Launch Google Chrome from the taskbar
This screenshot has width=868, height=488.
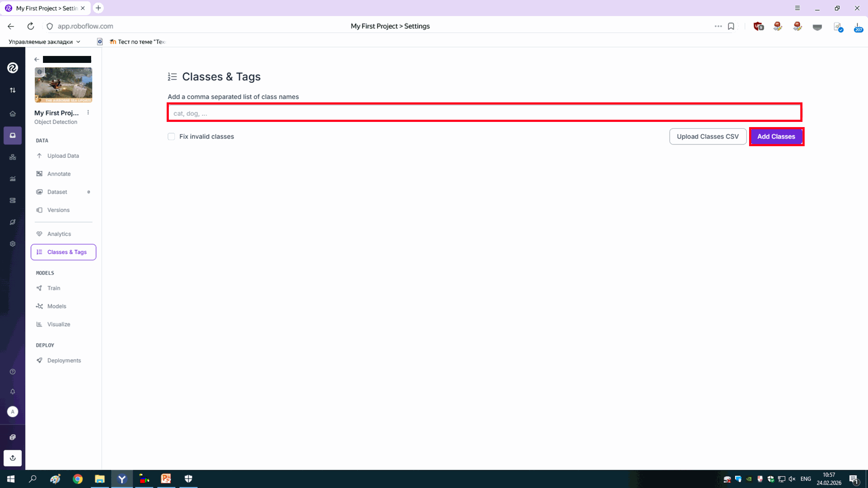[x=78, y=479]
